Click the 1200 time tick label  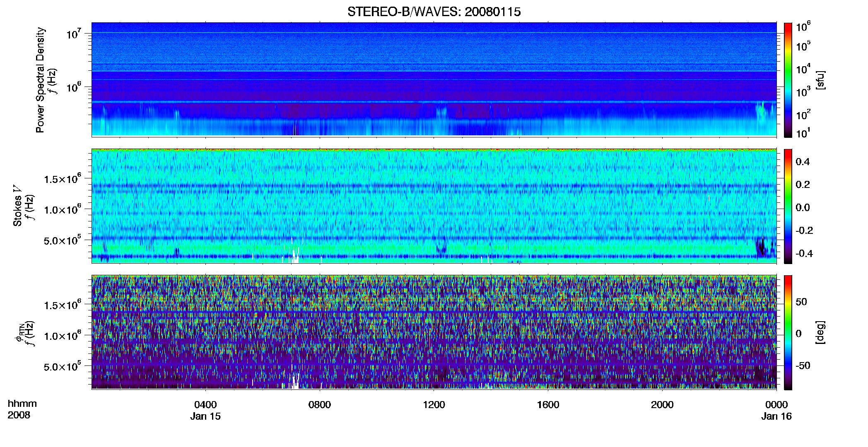pos(434,405)
